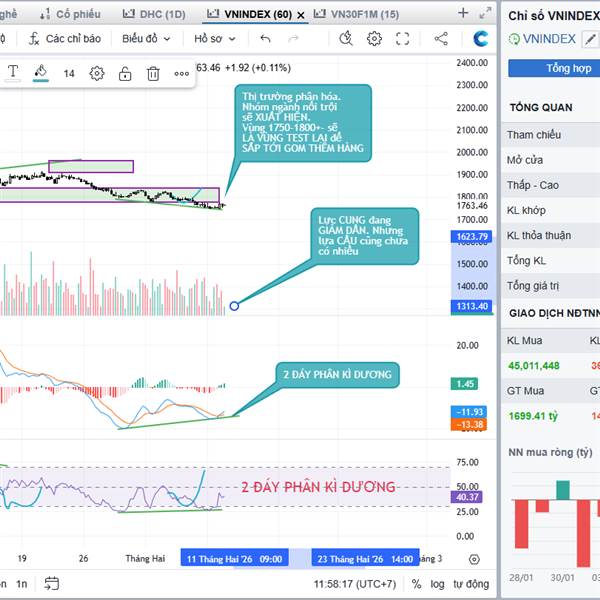Image resolution: width=600 pixels, height=600 pixels.
Task: Expand the chart panel arrows icon
Action: pos(485,13)
